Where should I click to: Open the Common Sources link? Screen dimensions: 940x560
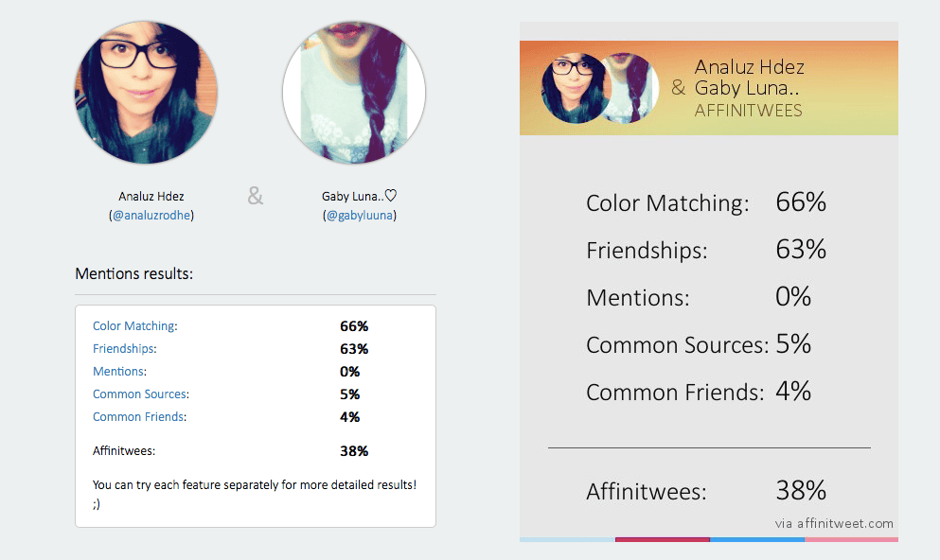click(140, 394)
